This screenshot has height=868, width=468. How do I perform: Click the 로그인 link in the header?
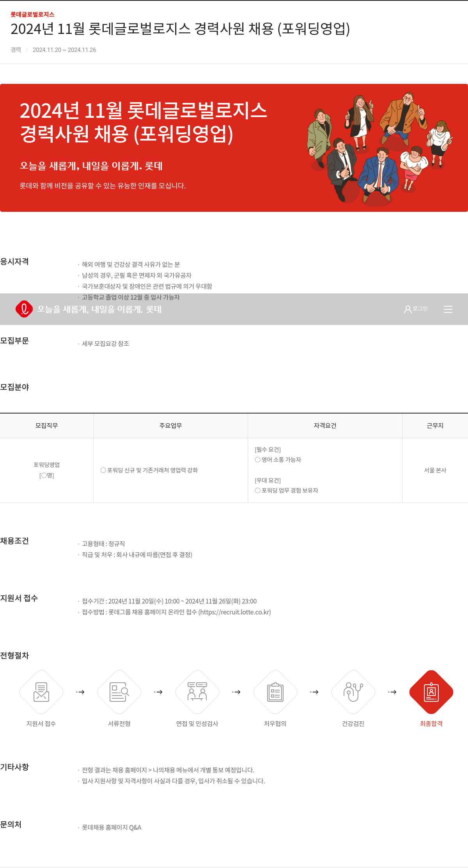pos(420,309)
